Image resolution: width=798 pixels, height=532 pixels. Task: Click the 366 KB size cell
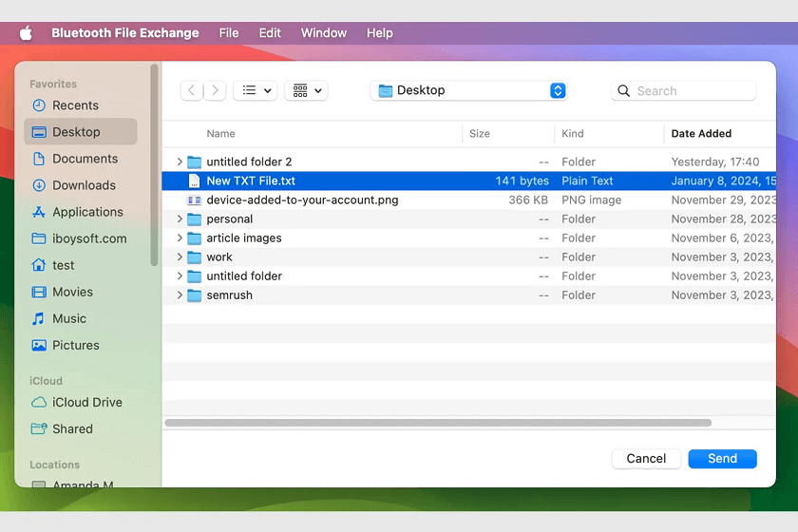[528, 200]
